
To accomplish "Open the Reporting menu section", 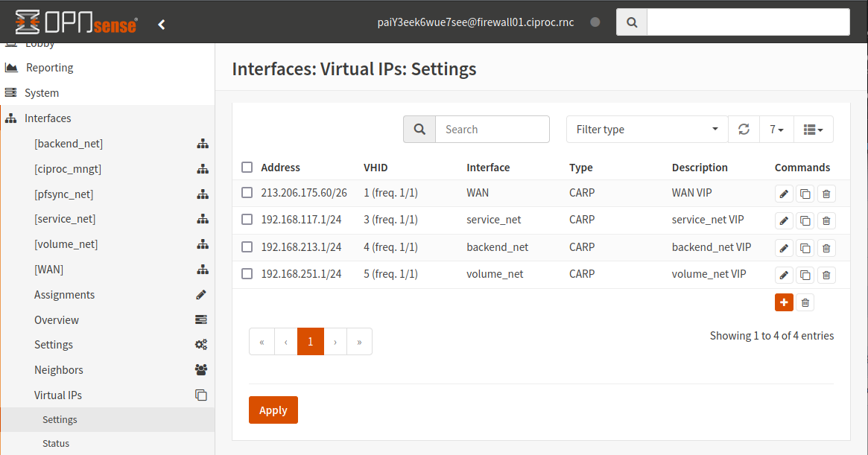I will click(x=49, y=67).
